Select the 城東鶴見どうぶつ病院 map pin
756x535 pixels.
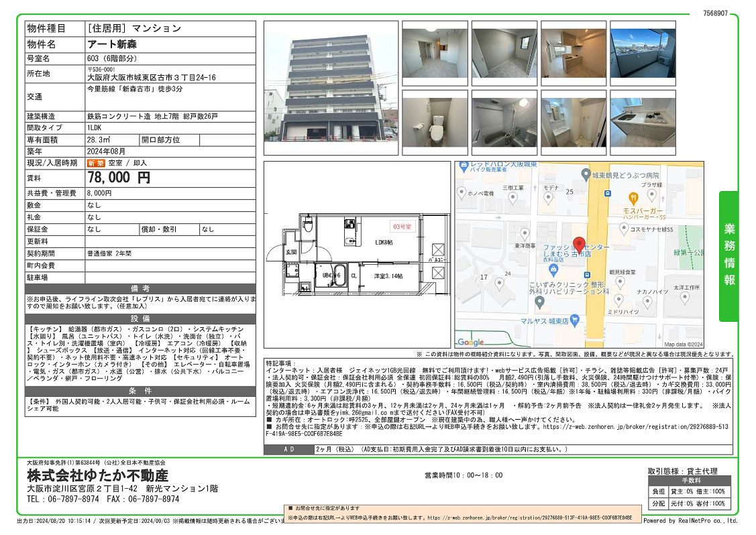(x=586, y=174)
